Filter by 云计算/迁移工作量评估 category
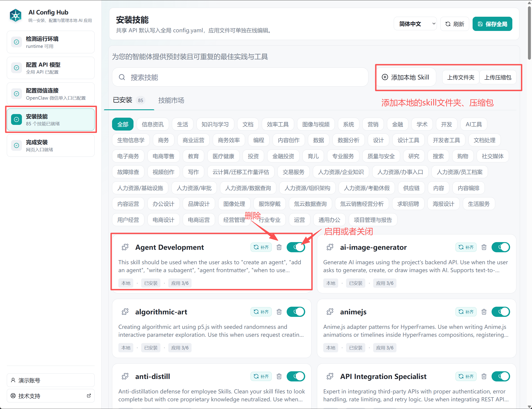532x409 pixels. (x=241, y=172)
